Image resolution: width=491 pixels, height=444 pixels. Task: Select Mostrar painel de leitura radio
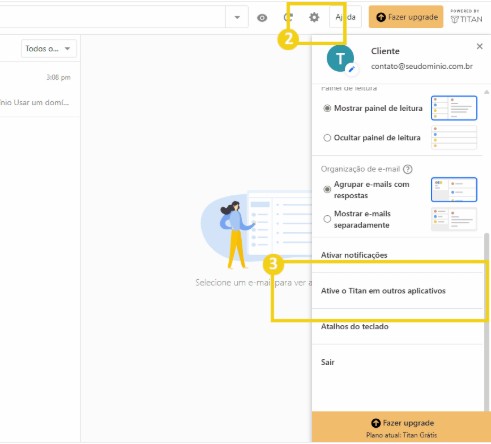tap(327, 108)
